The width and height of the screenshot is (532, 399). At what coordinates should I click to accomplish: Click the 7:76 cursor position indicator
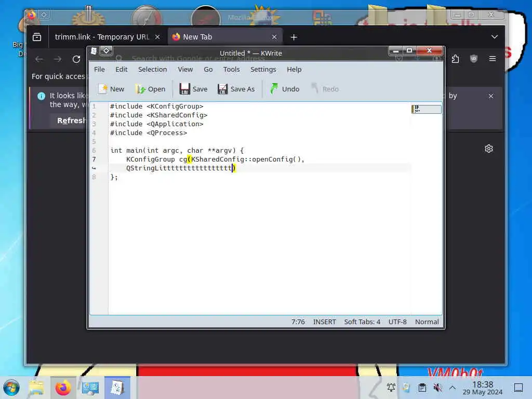point(298,322)
